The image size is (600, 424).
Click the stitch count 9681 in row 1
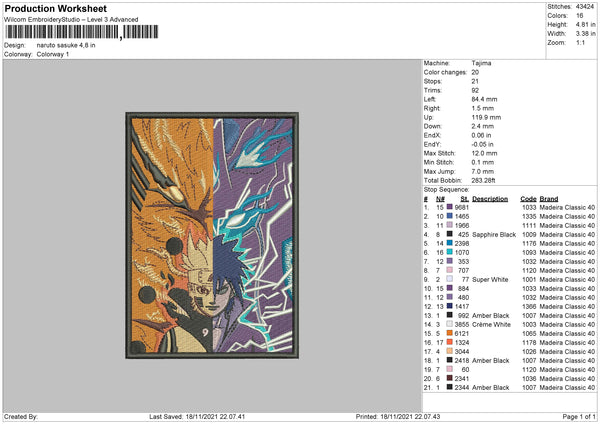461,207
